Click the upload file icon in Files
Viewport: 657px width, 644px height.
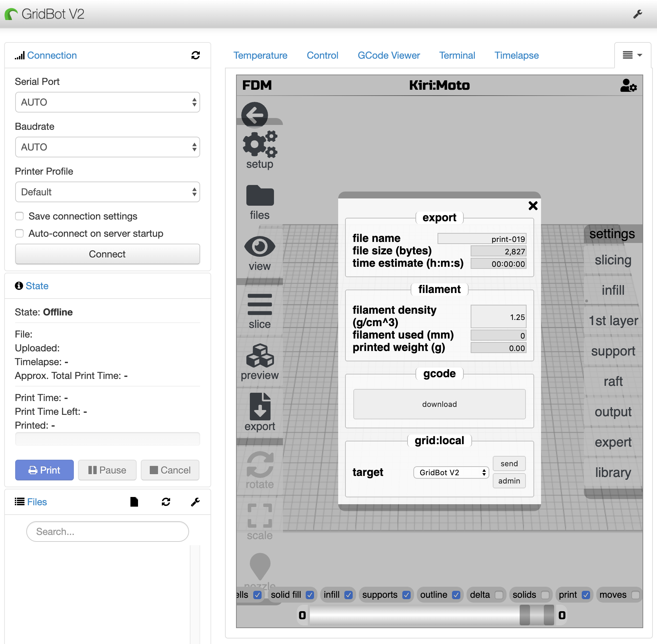tap(134, 502)
